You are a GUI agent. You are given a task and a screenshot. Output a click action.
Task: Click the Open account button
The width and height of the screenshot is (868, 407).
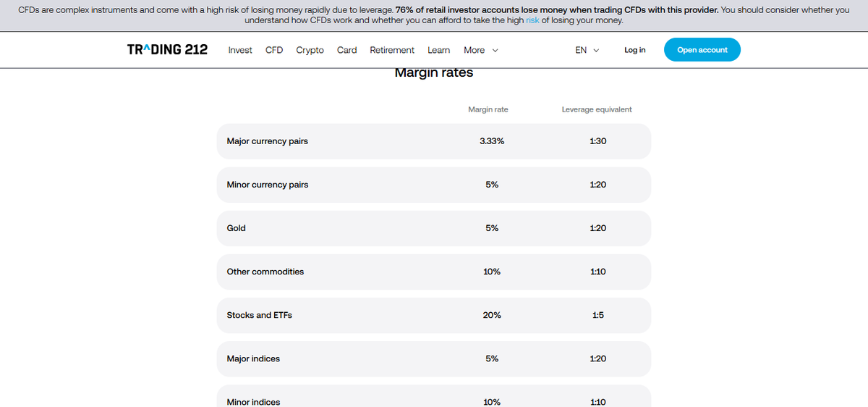point(702,50)
